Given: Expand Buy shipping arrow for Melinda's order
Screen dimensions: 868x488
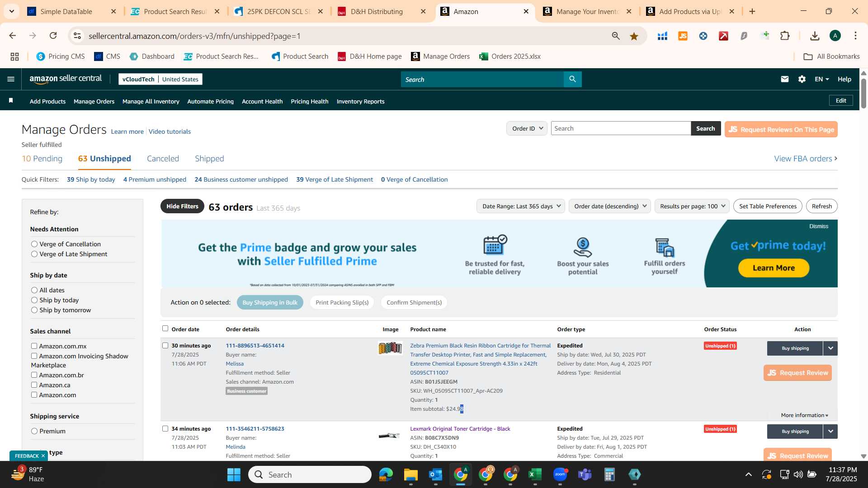Looking at the screenshot, I should [x=830, y=432].
